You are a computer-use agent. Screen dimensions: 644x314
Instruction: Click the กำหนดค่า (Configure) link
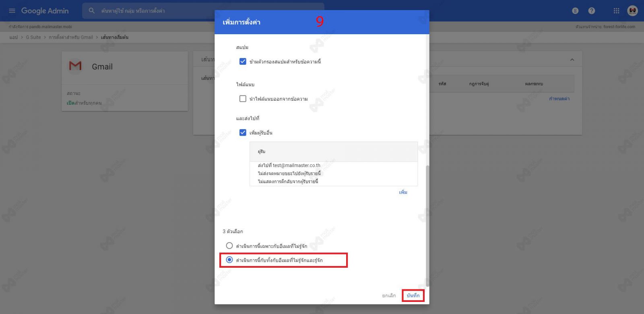[559, 99]
